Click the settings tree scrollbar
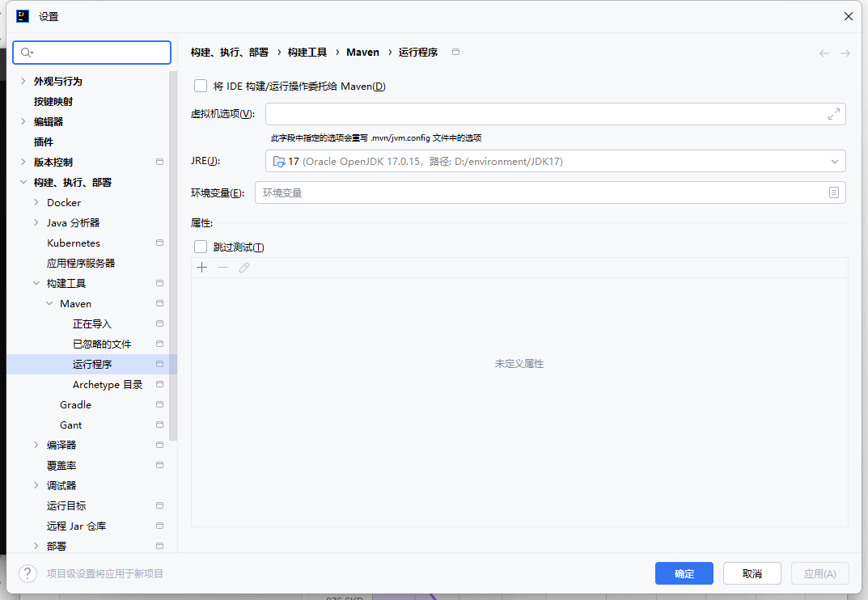The height and width of the screenshot is (600, 868). (x=173, y=256)
